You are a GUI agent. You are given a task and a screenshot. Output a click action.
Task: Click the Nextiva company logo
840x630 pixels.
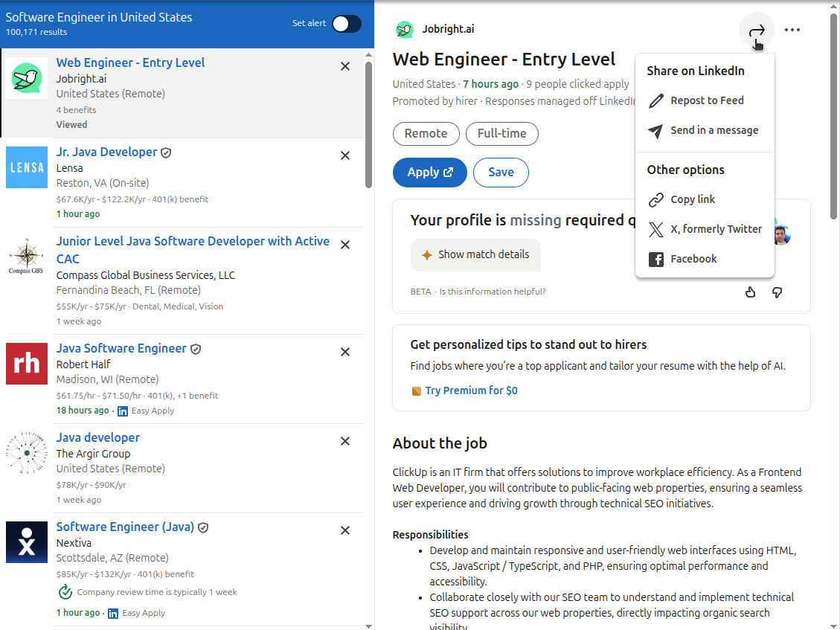27,542
